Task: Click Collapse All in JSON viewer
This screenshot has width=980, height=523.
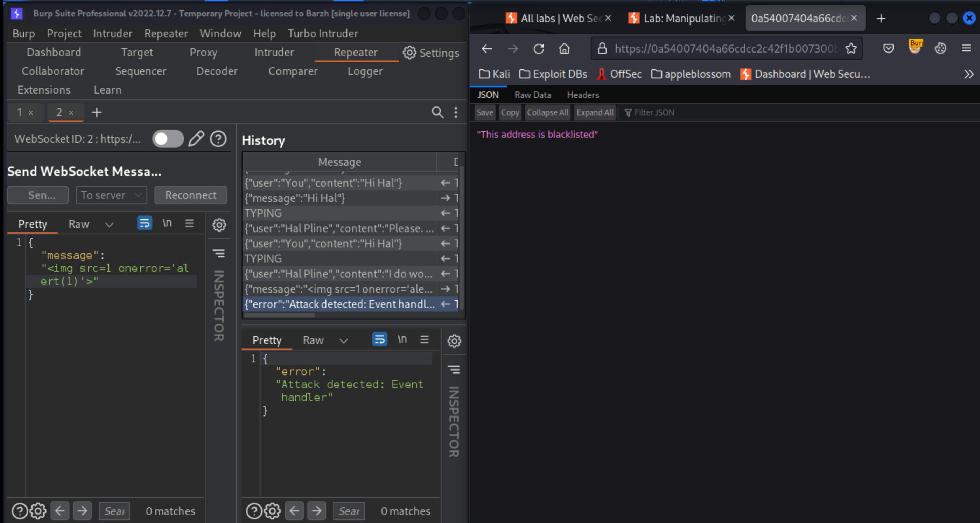Action: coord(547,113)
